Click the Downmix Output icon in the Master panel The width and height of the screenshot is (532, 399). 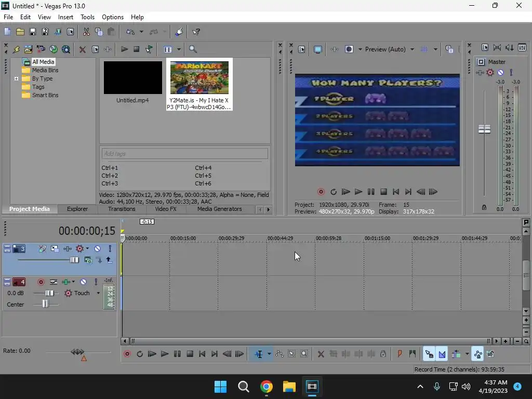point(497,47)
